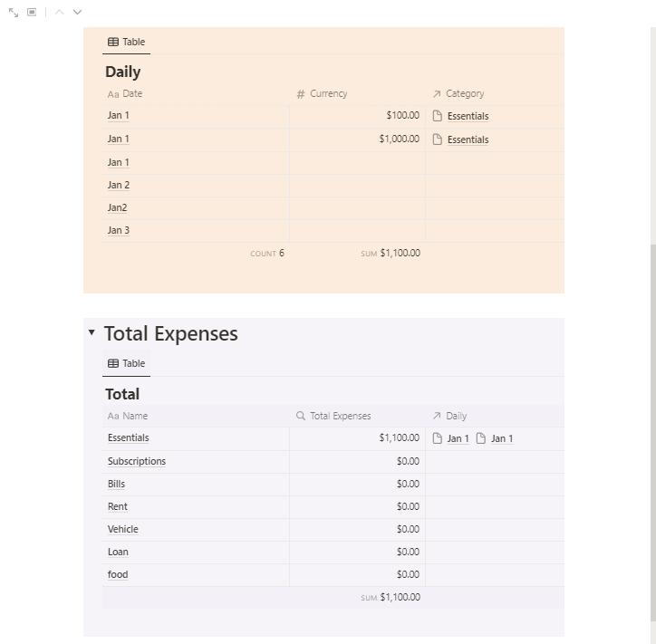Go to previous page with up arrow
This screenshot has height=644, width=656.
tap(59, 12)
